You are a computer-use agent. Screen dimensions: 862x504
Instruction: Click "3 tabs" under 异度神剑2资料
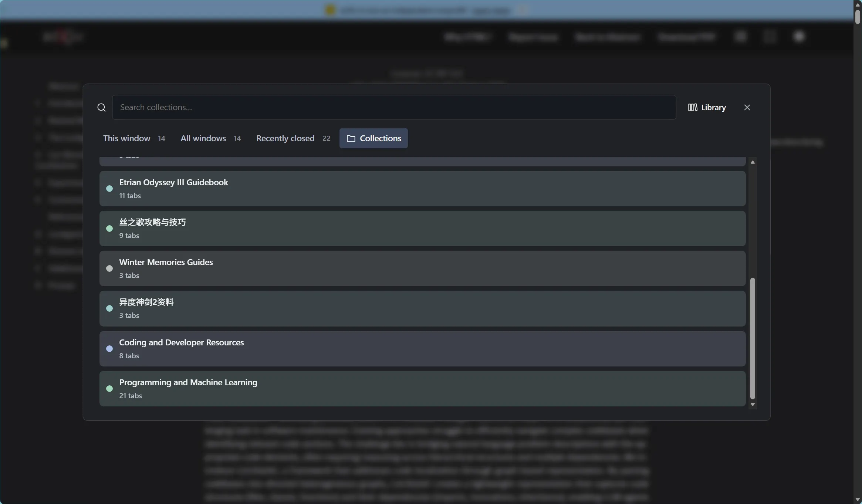pyautogui.click(x=129, y=315)
